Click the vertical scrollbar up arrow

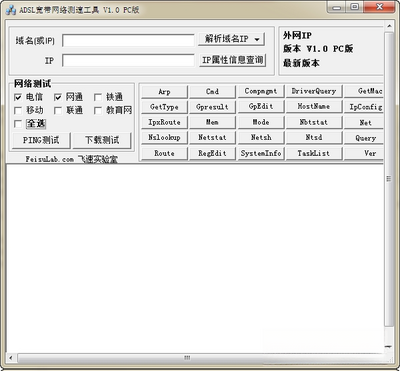tap(389, 25)
